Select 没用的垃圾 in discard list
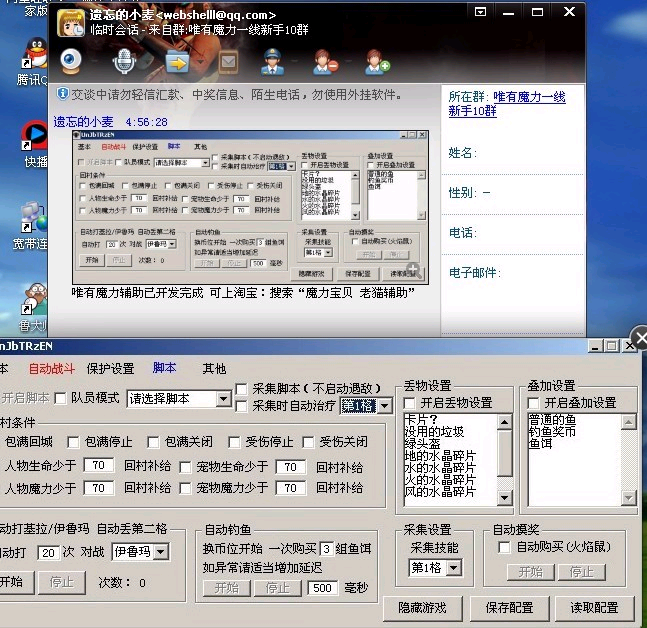 [x=434, y=432]
